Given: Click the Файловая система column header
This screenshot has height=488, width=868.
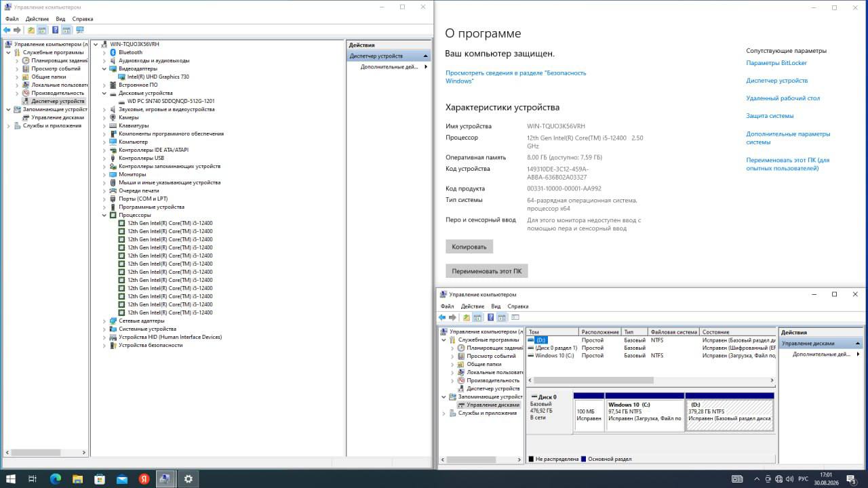Looking at the screenshot, I should 674,332.
